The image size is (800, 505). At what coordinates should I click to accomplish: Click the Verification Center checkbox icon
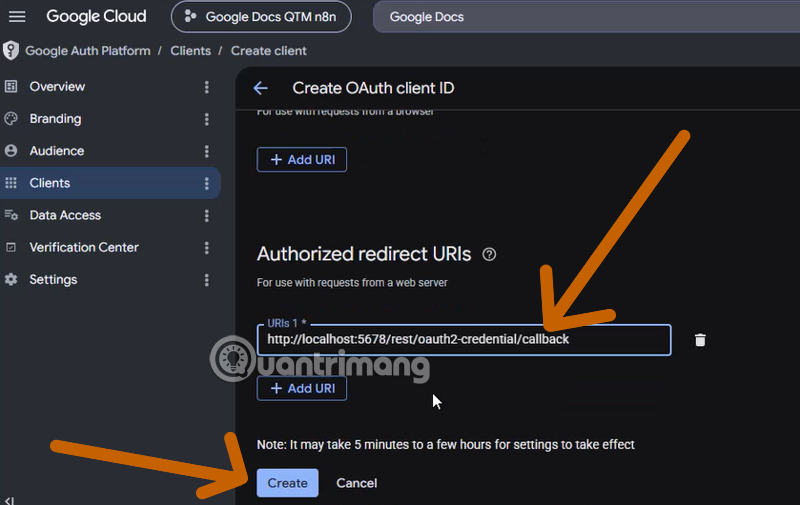(x=11, y=247)
